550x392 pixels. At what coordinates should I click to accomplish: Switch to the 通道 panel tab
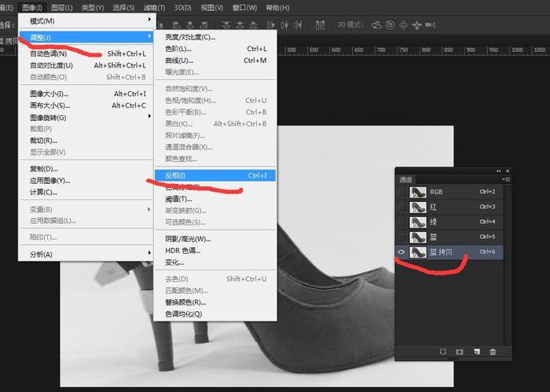click(406, 180)
